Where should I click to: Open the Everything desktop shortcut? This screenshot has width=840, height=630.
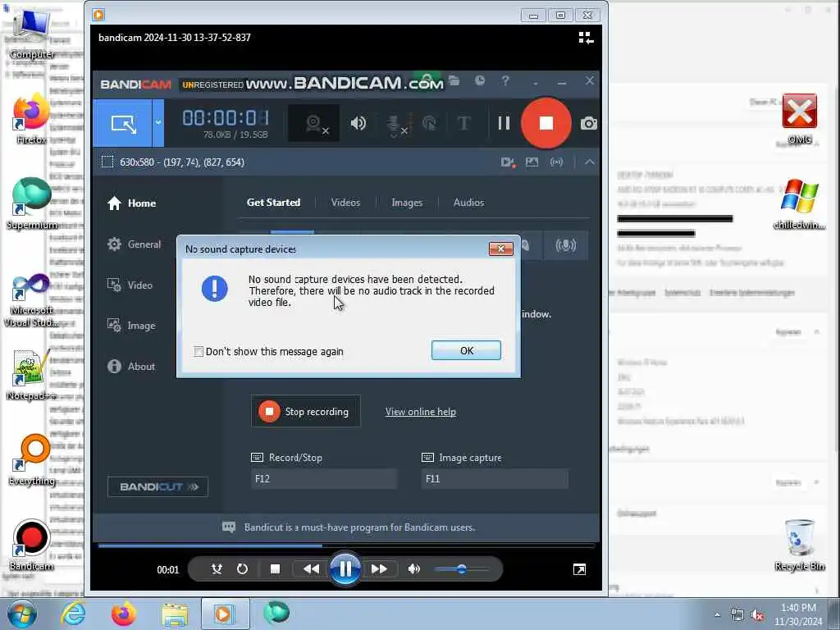point(32,460)
